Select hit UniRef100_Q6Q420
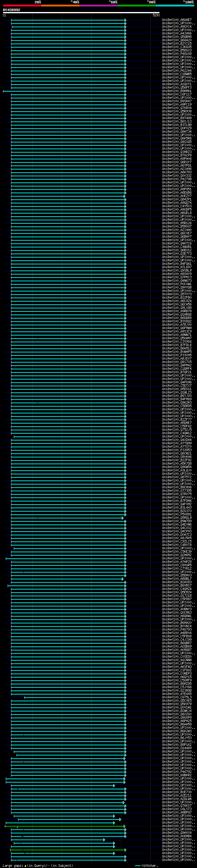 tap(177, 40)
